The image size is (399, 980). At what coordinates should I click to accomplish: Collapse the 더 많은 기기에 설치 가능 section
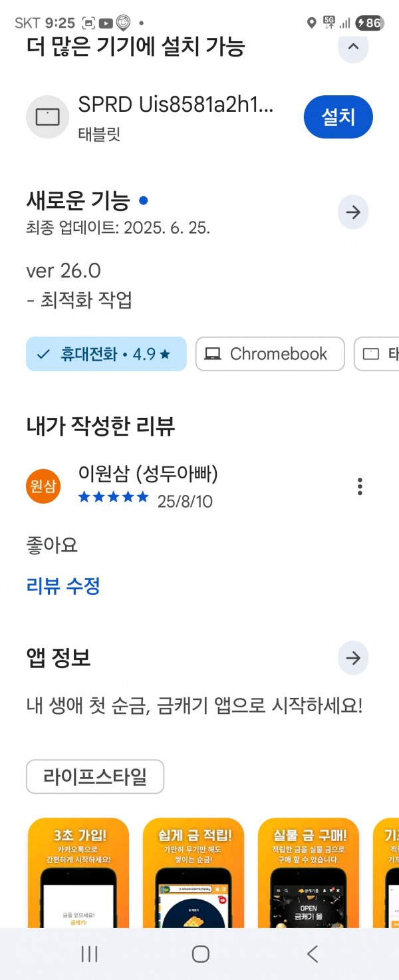click(353, 47)
